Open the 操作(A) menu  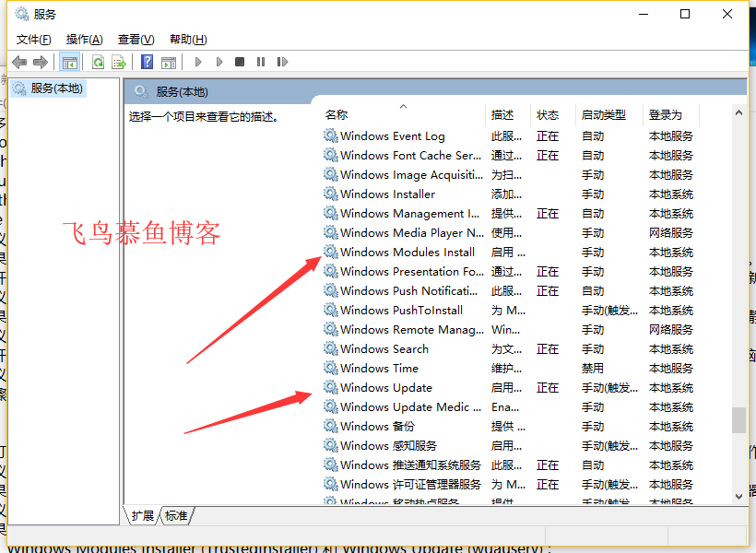(x=84, y=39)
